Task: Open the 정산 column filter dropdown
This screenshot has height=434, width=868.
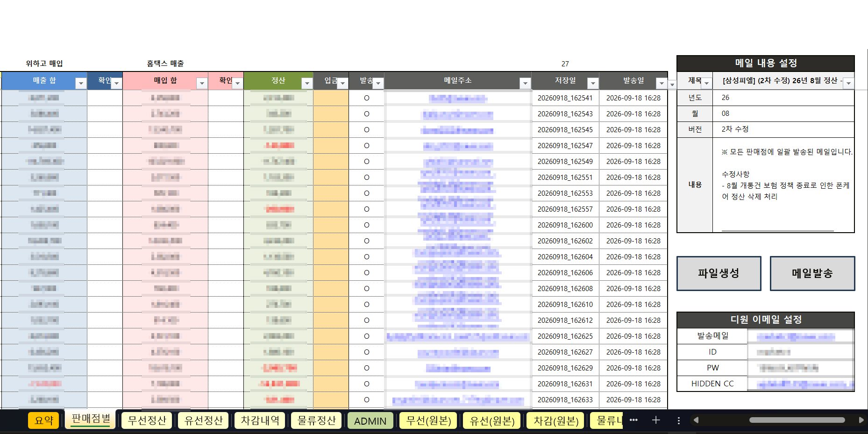Action: 307,83
